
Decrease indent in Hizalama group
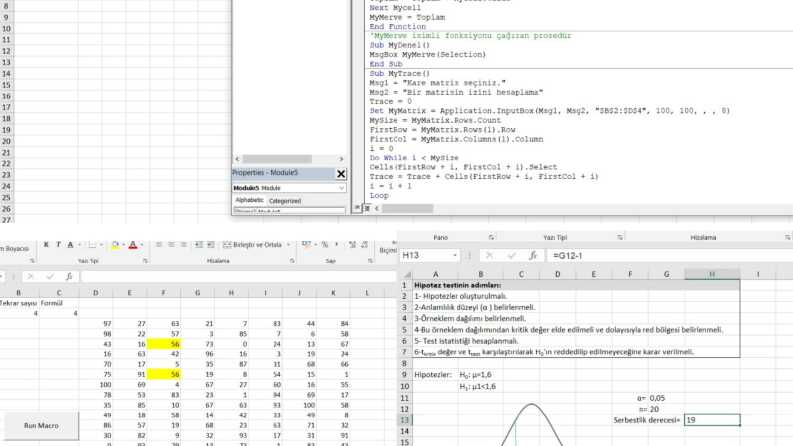199,245
